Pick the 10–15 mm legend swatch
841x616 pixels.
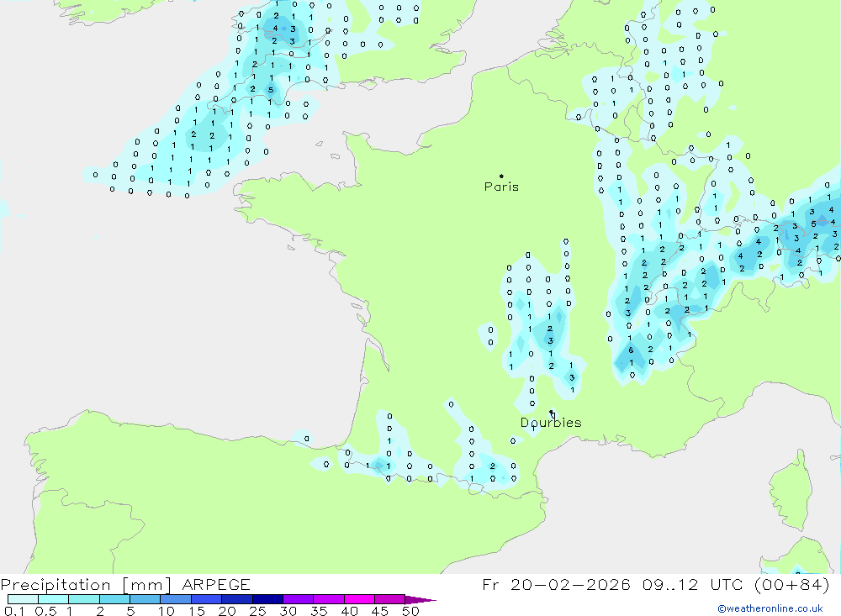point(176,599)
